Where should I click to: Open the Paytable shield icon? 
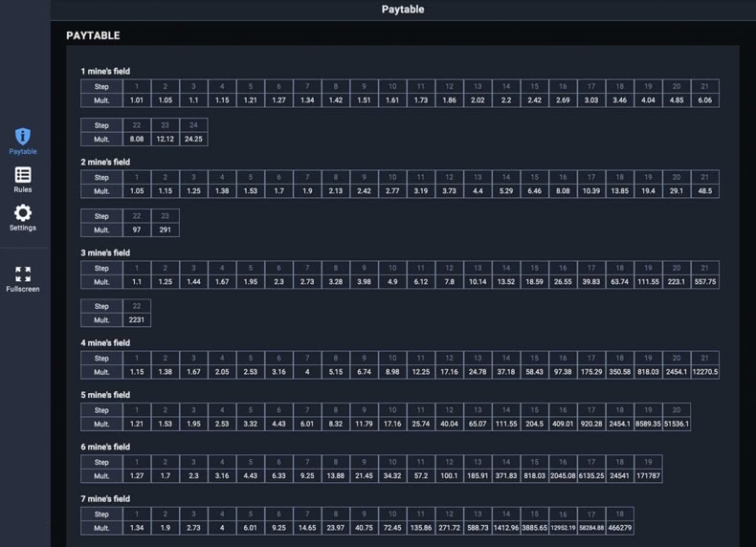(x=23, y=137)
